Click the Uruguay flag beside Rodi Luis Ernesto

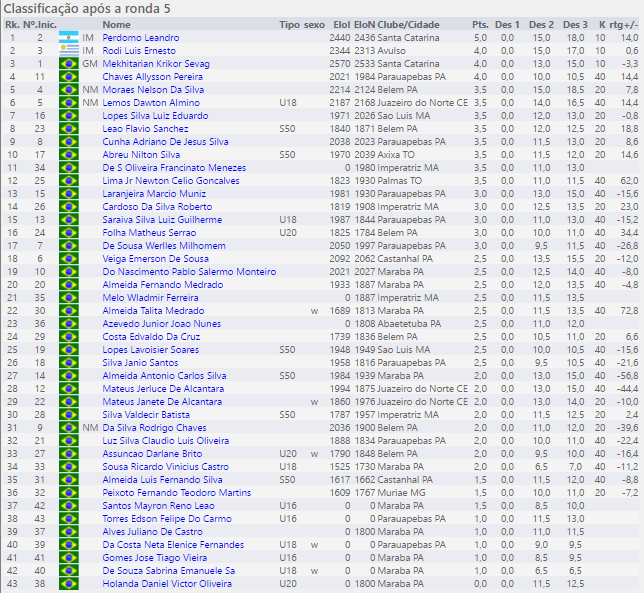coord(68,50)
